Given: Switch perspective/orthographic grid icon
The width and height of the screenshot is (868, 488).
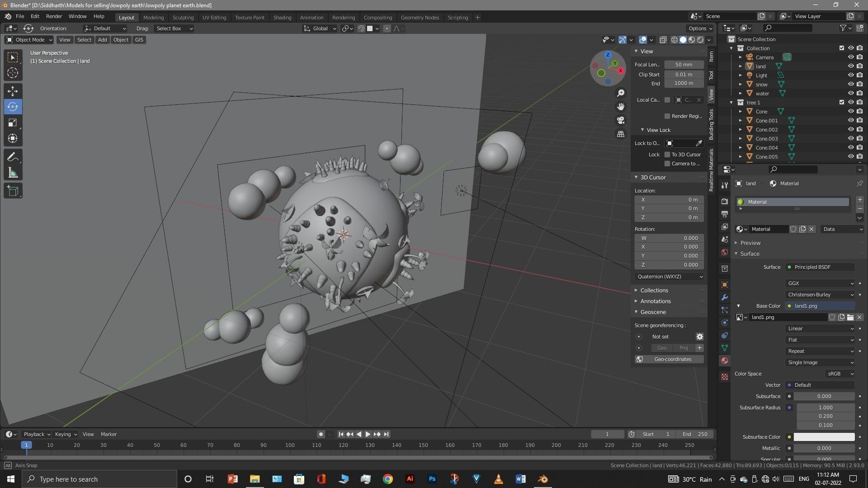Looking at the screenshot, I should click(x=621, y=134).
